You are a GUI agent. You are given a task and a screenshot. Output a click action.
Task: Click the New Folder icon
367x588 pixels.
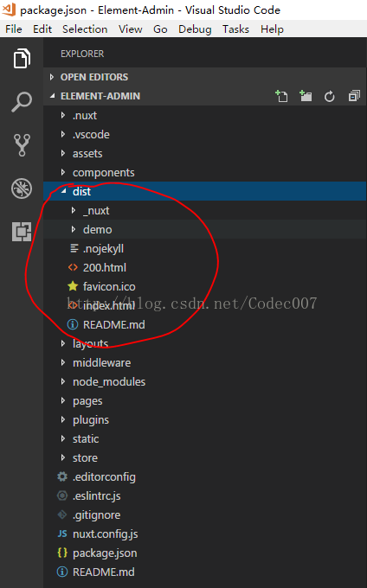coord(306,96)
